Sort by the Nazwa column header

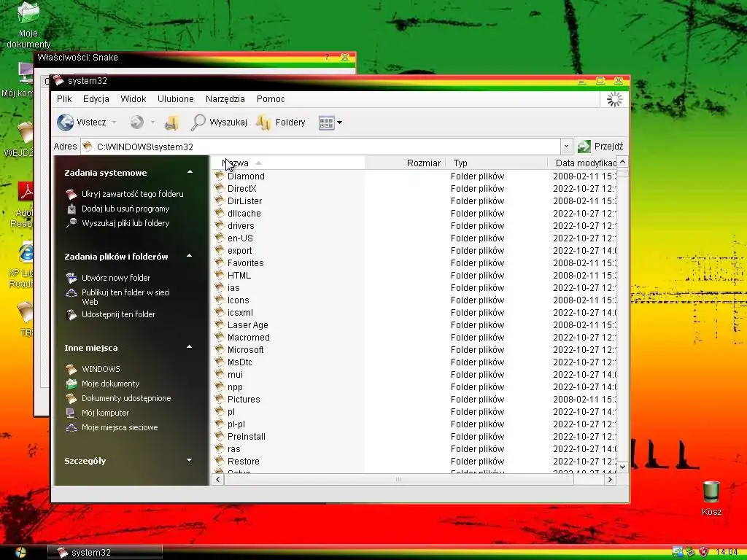(289, 163)
